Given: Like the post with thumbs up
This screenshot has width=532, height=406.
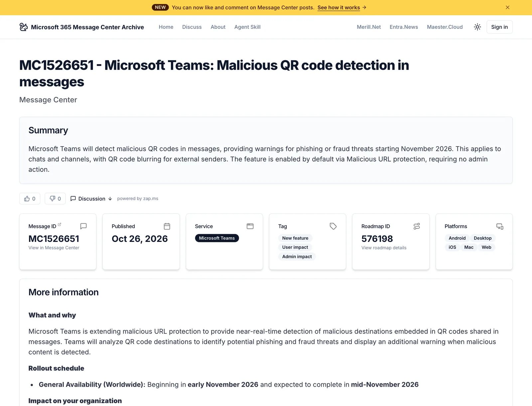Looking at the screenshot, I should coord(30,199).
